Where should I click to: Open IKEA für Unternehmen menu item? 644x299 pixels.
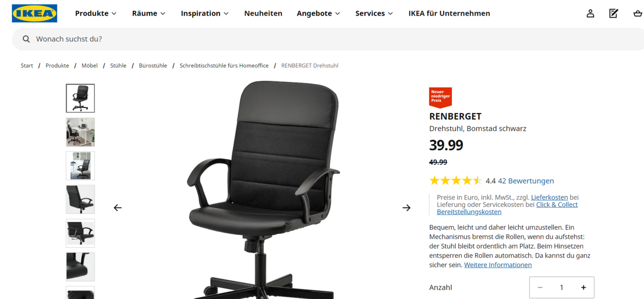[449, 14]
